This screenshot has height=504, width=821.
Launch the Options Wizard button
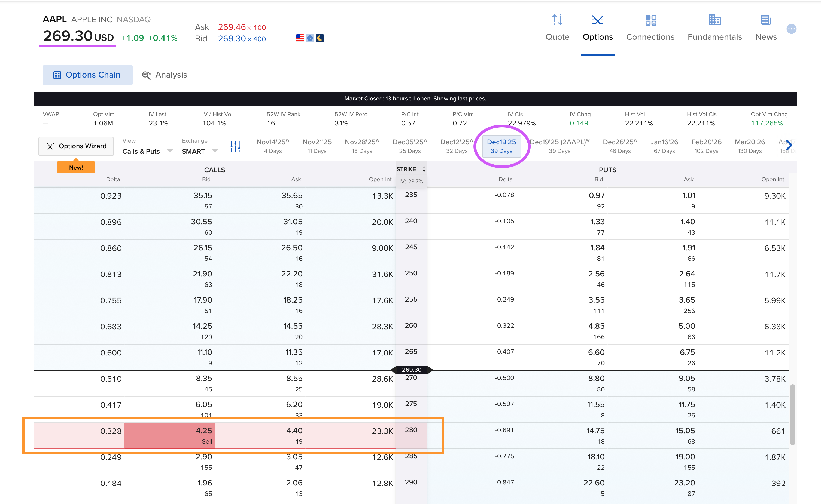pos(76,146)
